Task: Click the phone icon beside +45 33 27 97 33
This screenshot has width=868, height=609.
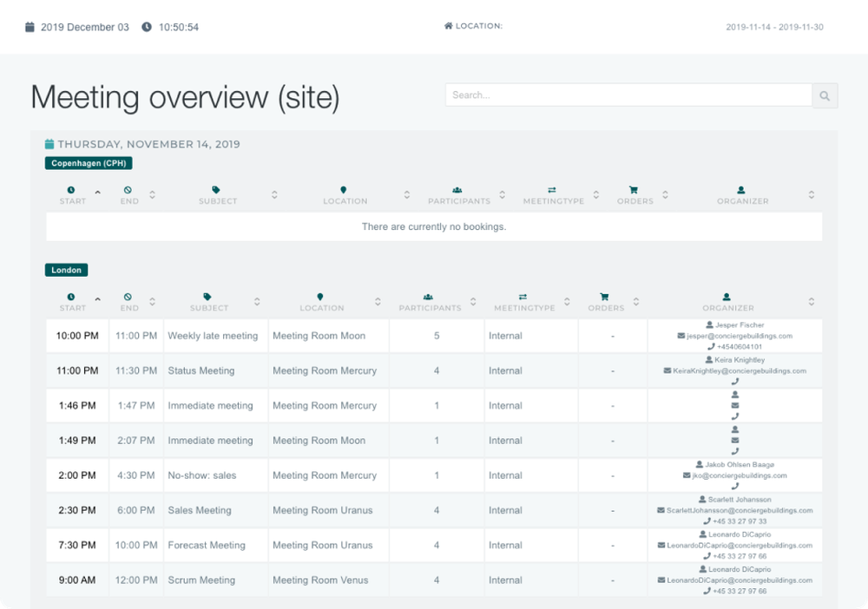Action: coord(706,521)
